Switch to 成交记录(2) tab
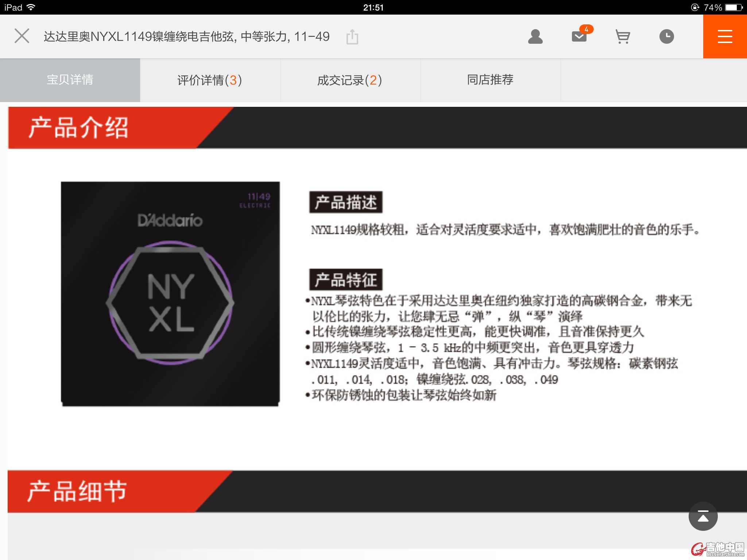The width and height of the screenshot is (747, 560). click(x=350, y=80)
